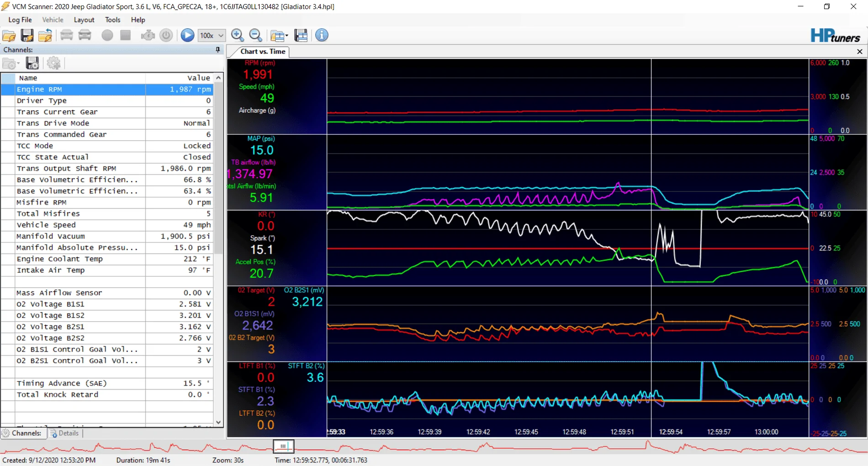Image resolution: width=868 pixels, height=466 pixels.
Task: Select the Driver Type channel row
Action: pyautogui.click(x=107, y=101)
